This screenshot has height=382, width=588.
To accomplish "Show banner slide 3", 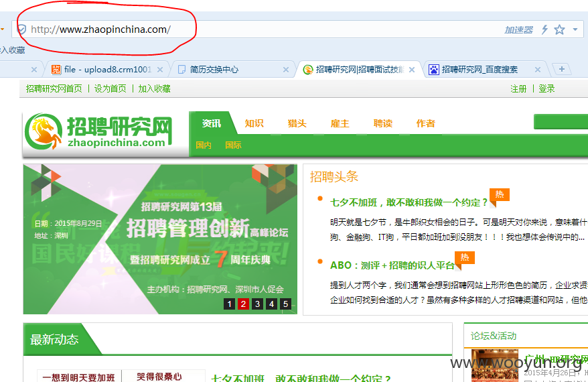I will 257,304.
